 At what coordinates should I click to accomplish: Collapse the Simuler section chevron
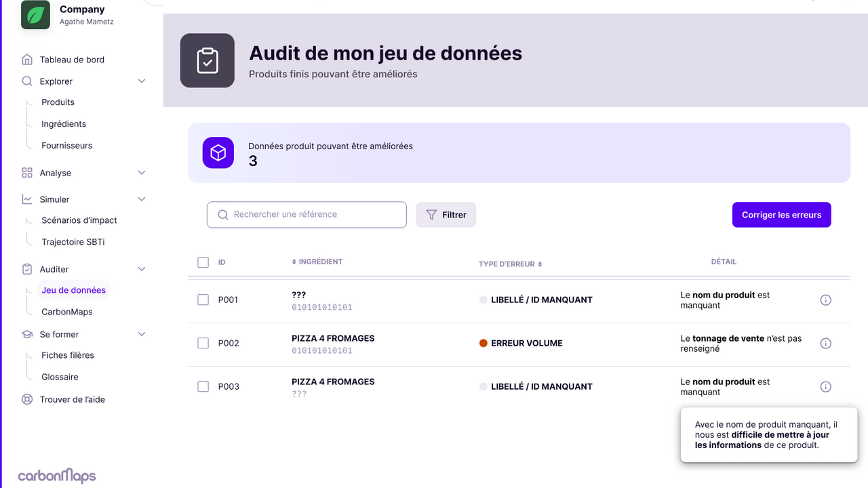click(142, 199)
